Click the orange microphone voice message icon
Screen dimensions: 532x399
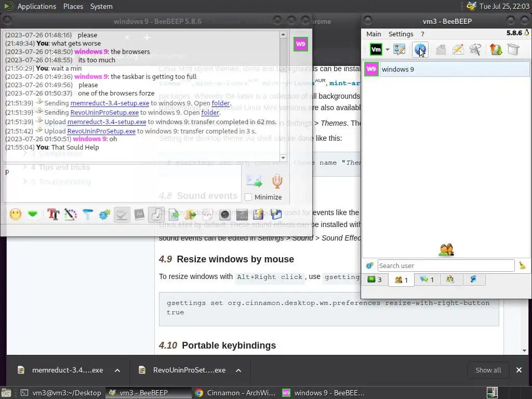pyautogui.click(x=277, y=181)
